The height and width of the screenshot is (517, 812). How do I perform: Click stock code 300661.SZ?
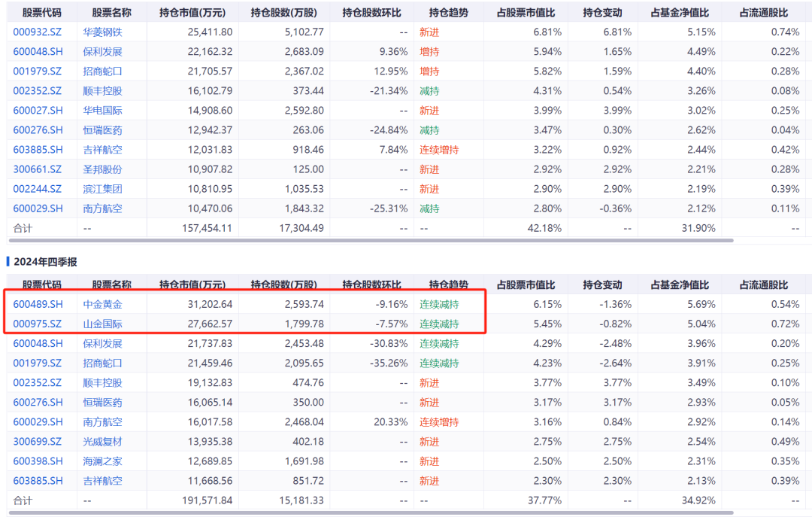38,169
